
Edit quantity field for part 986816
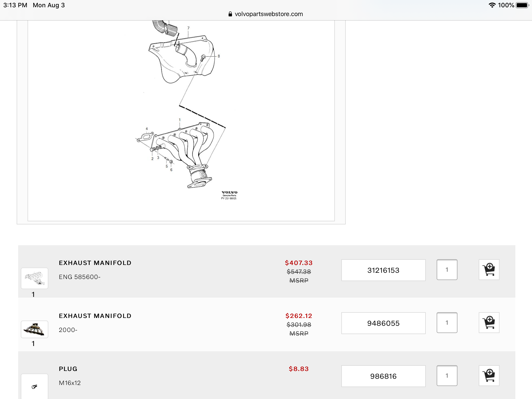click(x=447, y=376)
